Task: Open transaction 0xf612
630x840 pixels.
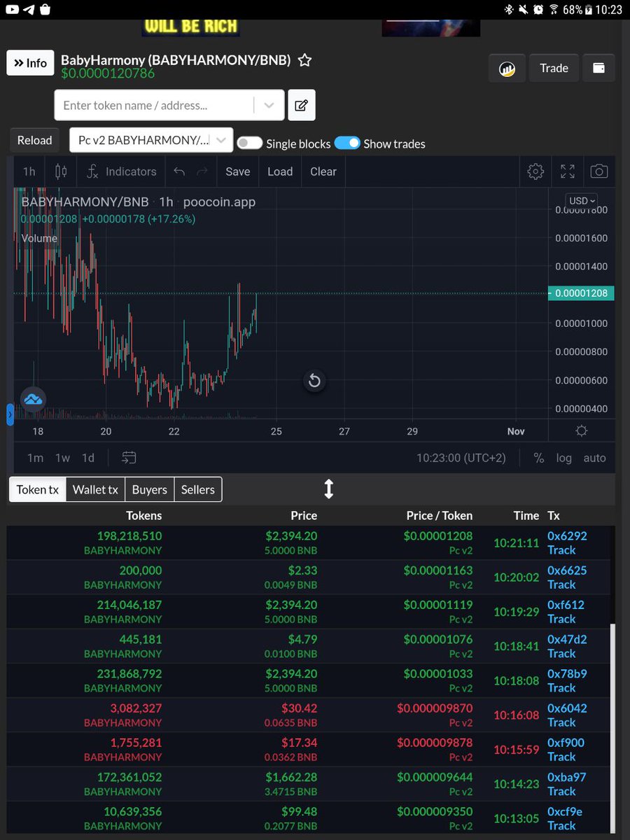Action: tap(566, 605)
